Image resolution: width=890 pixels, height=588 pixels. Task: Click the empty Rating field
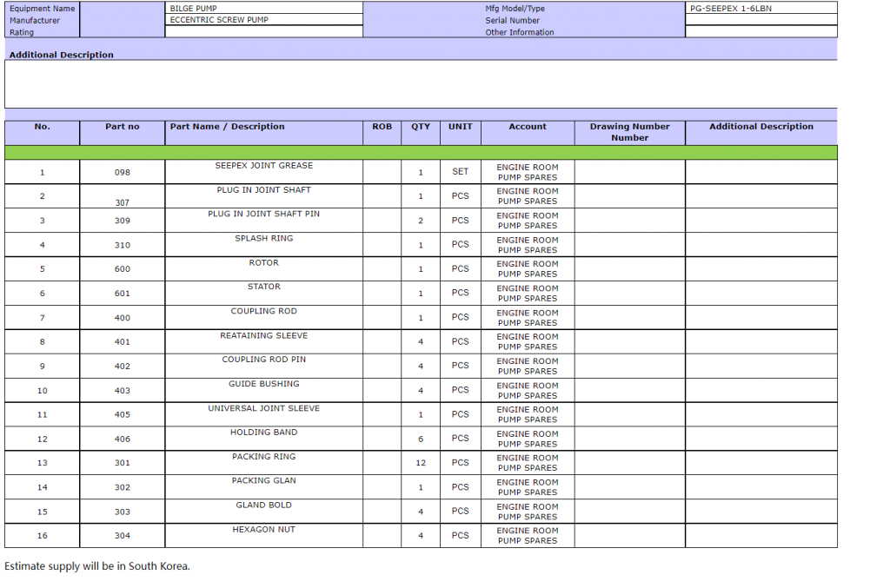263,31
